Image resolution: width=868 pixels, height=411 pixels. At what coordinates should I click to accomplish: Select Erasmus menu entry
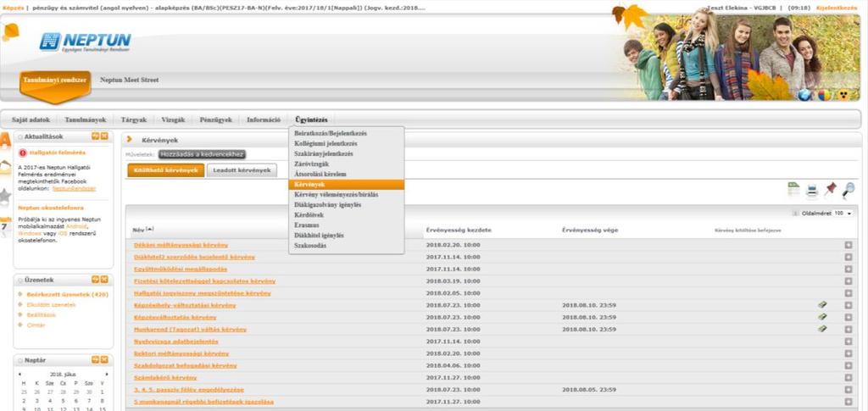click(x=307, y=225)
